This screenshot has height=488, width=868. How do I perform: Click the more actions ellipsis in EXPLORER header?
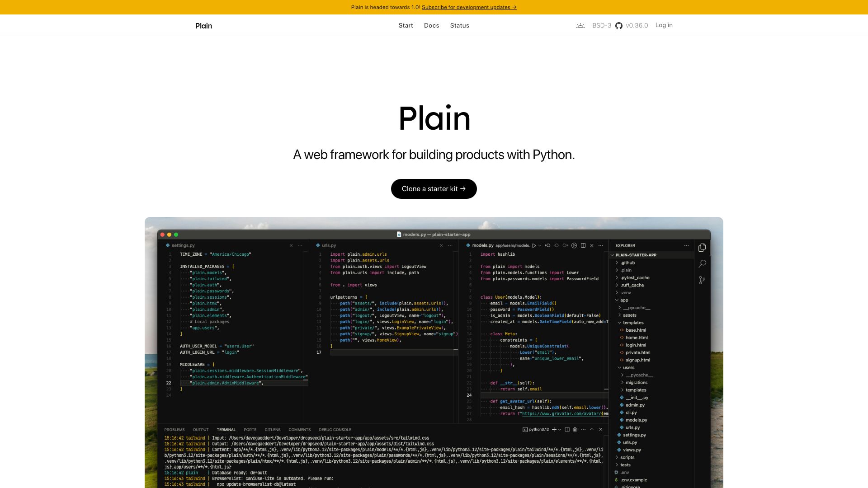[x=686, y=245]
